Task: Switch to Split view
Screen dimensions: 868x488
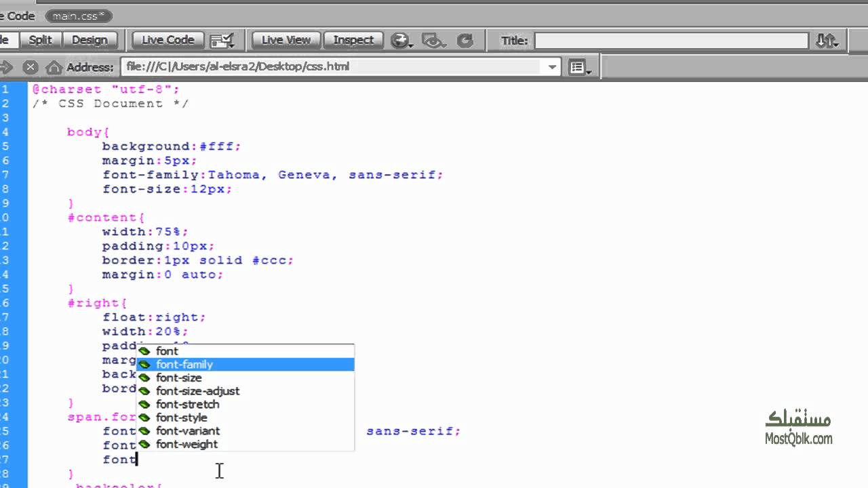Action: [40, 40]
